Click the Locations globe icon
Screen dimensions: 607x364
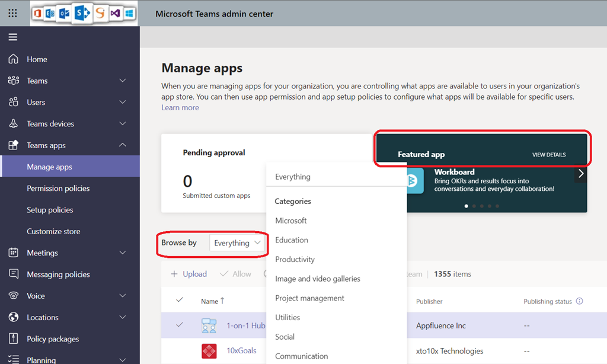tap(13, 317)
